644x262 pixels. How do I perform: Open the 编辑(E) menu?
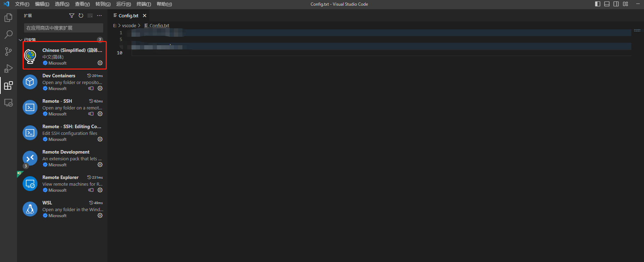[42, 4]
